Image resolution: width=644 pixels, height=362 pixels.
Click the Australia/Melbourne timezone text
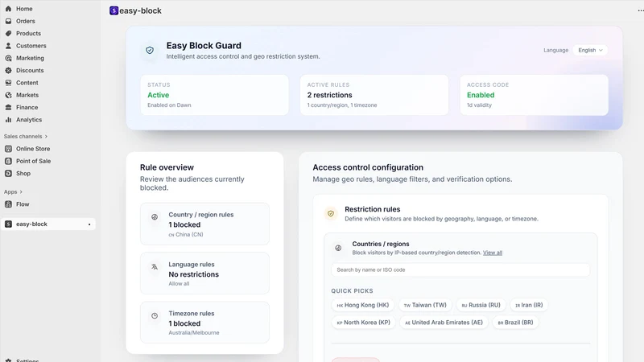[194, 333]
